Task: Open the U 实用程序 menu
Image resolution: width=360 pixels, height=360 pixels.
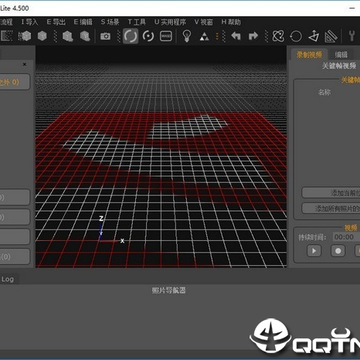Action: (x=170, y=22)
